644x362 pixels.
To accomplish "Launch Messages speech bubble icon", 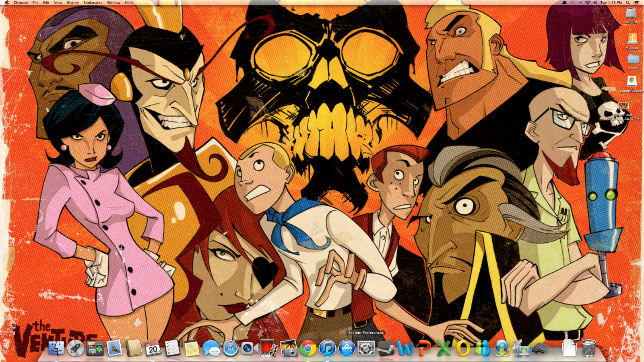I will click(x=211, y=348).
